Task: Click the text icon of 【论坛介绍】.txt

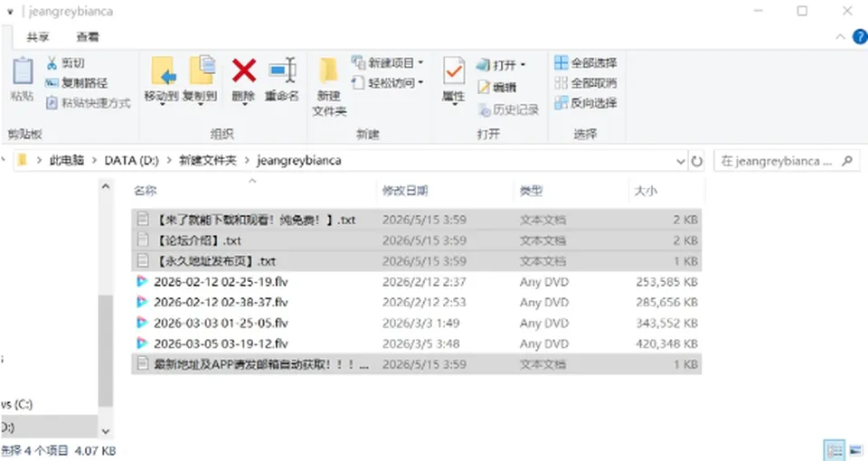Action: click(142, 240)
